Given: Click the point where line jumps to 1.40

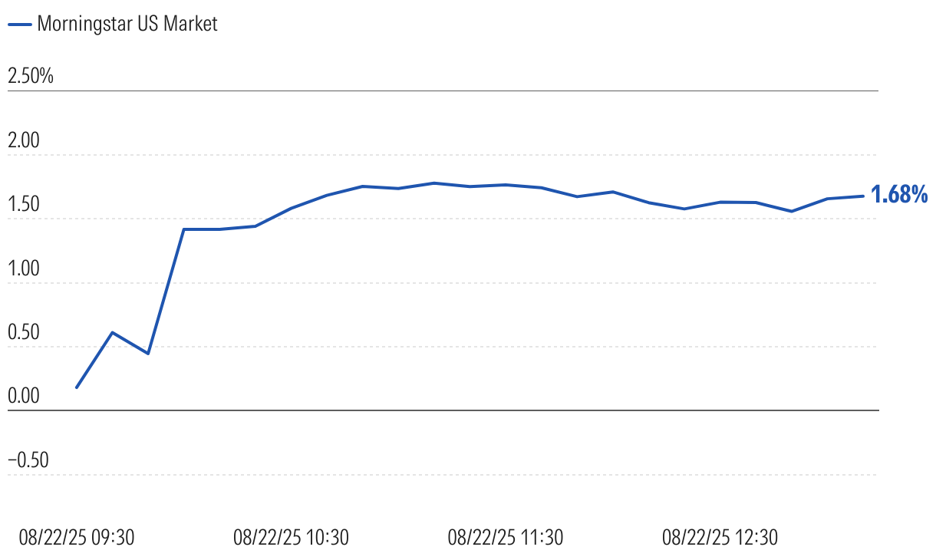Looking at the screenshot, I should 183,229.
